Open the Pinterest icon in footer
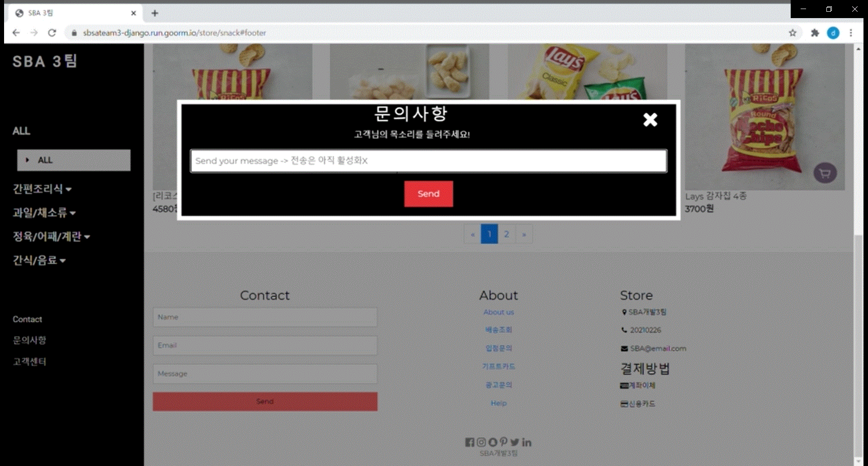Screen dimensions: 868x466 tap(503, 442)
